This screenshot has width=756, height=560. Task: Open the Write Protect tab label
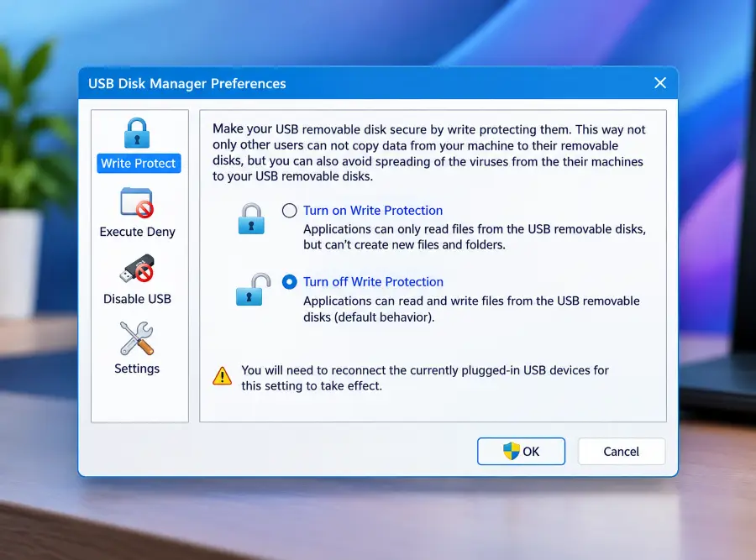click(139, 164)
